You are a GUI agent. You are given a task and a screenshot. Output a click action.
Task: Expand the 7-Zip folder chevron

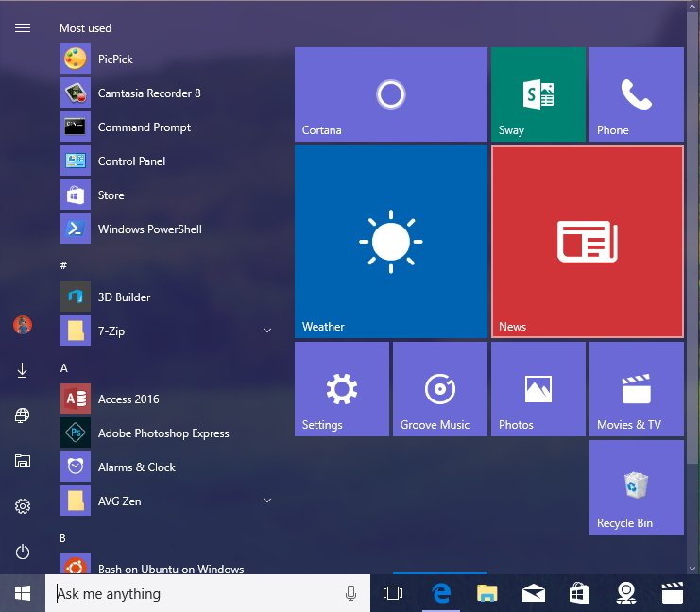point(267,331)
